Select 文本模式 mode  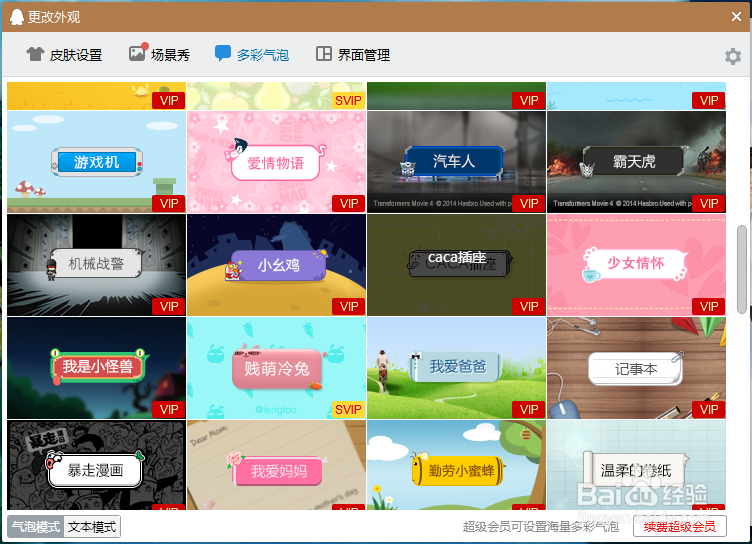tap(92, 527)
